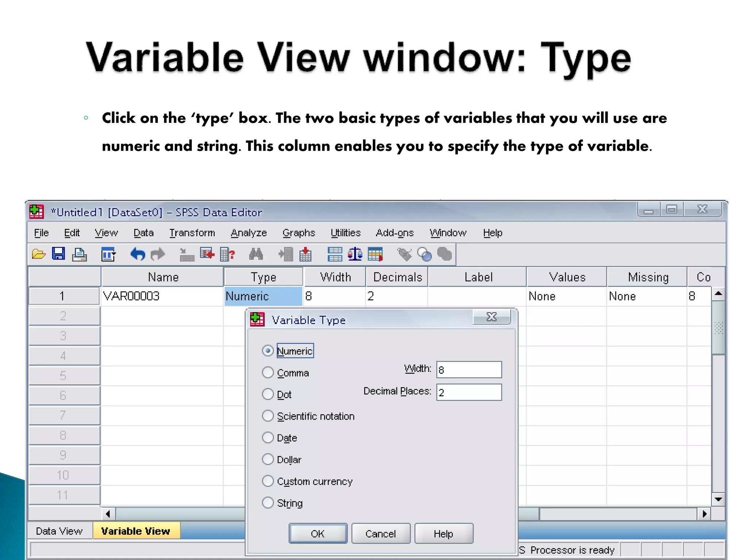Click the Split File icon
The image size is (747, 560).
[334, 254]
